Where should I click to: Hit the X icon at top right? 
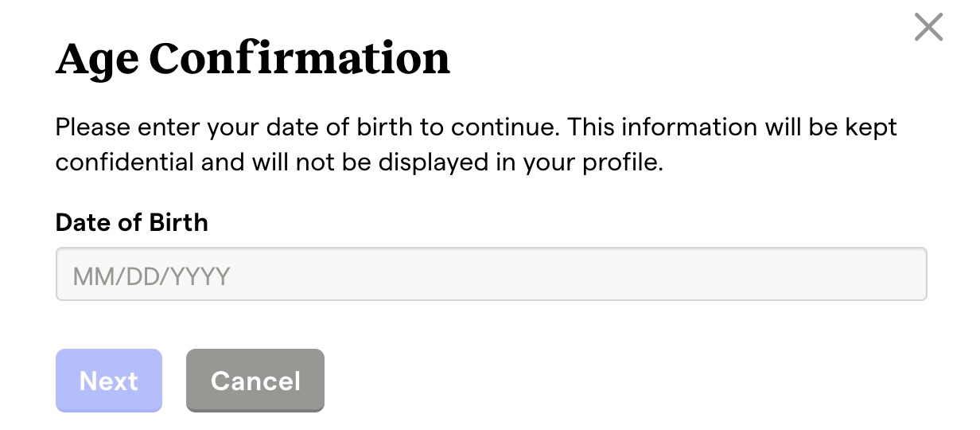pyautogui.click(x=928, y=28)
